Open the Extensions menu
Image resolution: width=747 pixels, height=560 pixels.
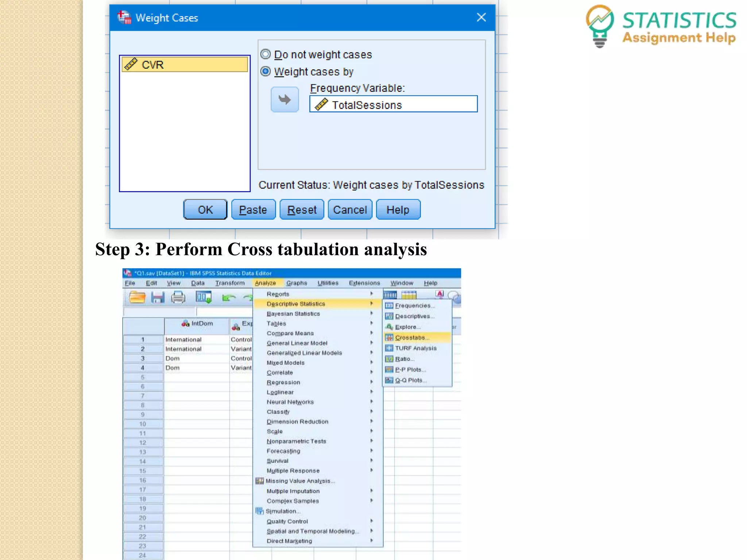tap(364, 283)
